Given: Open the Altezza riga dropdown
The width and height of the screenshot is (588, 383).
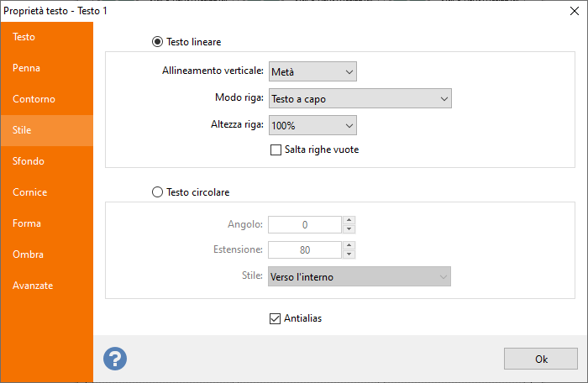Looking at the screenshot, I should [312, 125].
